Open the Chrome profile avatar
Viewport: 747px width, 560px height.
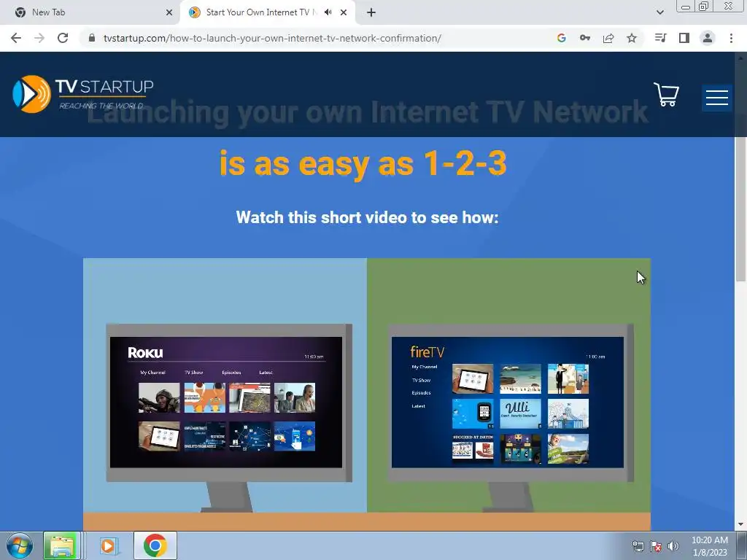click(708, 38)
